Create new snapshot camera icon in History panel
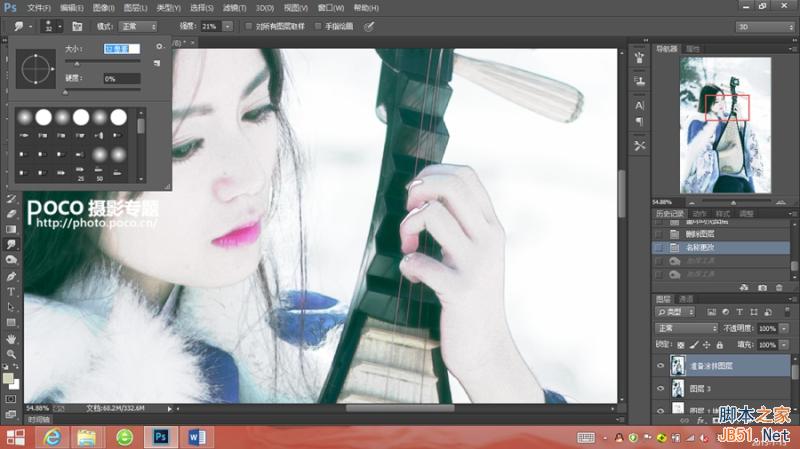800x449 pixels. 762,288
